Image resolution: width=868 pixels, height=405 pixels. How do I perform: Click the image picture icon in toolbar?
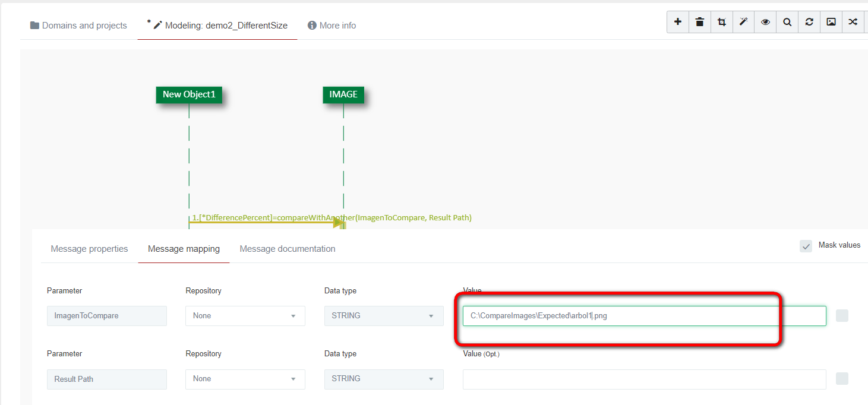[831, 22]
